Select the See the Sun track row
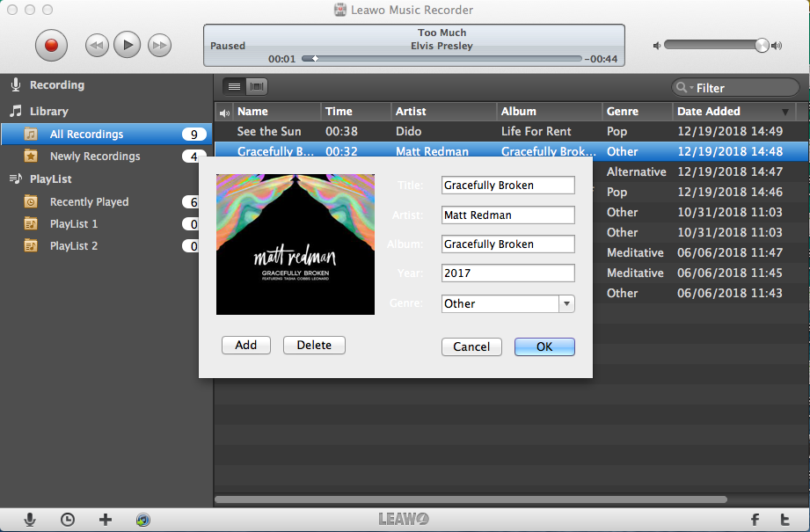Viewport: 810px width, 532px height. 511,132
